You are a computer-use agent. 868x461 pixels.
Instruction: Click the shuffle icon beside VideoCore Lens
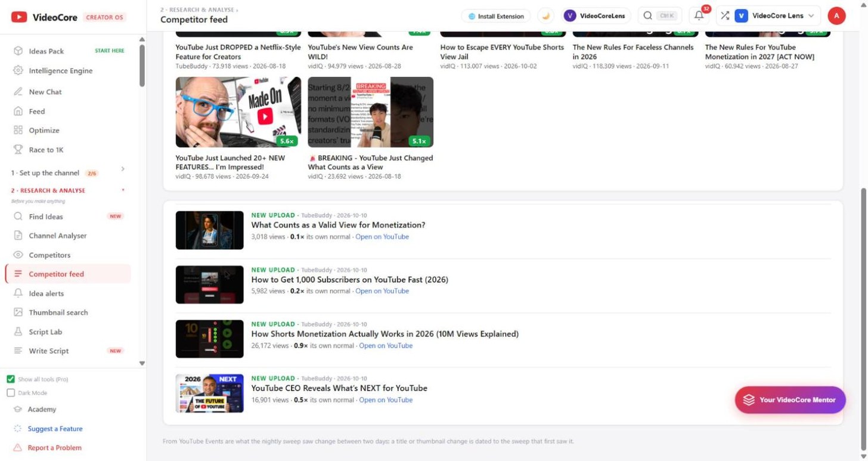click(x=725, y=16)
